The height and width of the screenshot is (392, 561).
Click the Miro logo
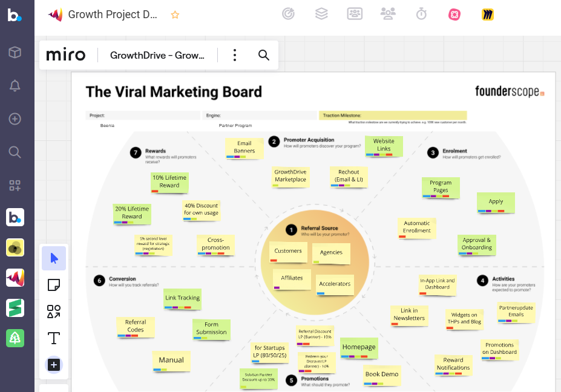click(67, 56)
